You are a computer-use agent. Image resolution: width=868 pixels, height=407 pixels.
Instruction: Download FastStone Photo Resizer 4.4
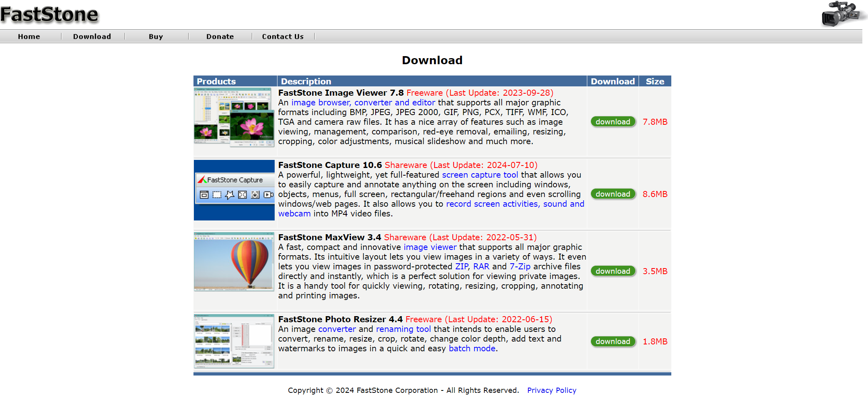[x=613, y=341]
